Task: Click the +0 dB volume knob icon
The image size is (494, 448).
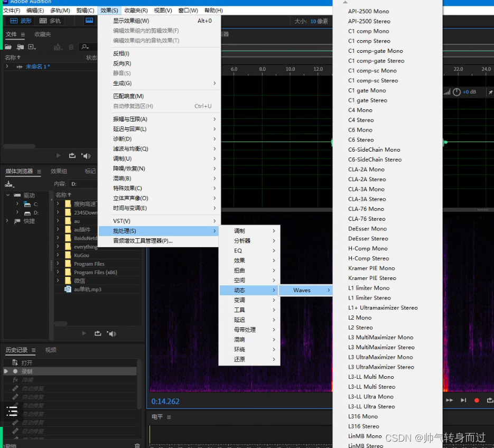Action: pos(456,92)
